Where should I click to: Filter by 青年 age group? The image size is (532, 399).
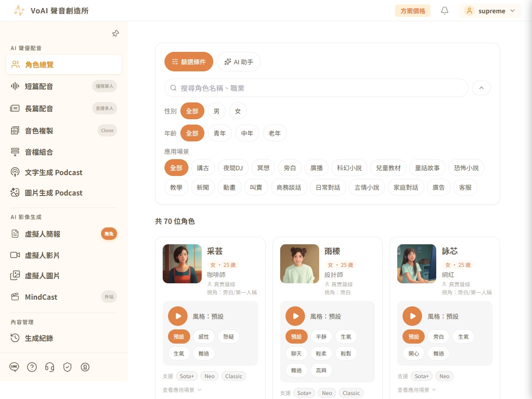point(220,133)
